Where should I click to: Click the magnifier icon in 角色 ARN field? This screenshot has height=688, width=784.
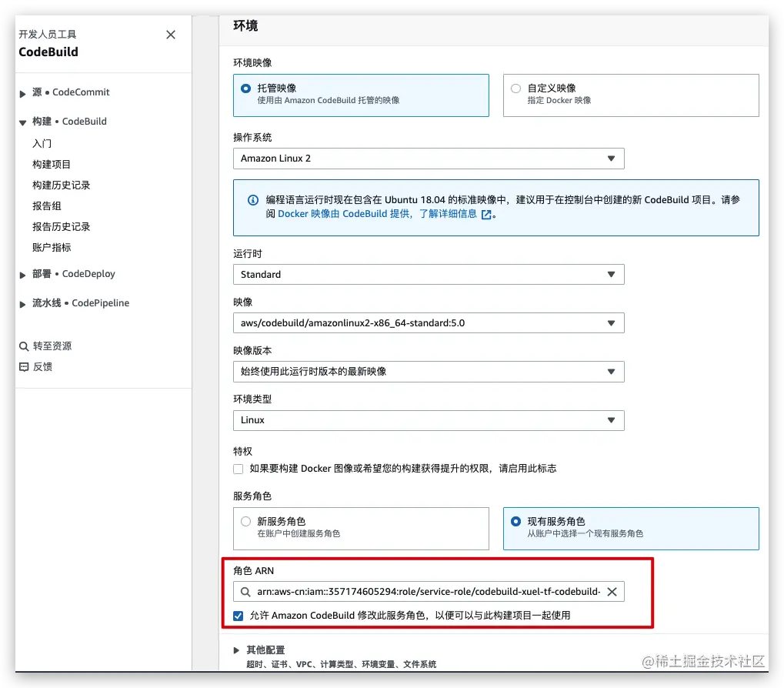coord(245,592)
